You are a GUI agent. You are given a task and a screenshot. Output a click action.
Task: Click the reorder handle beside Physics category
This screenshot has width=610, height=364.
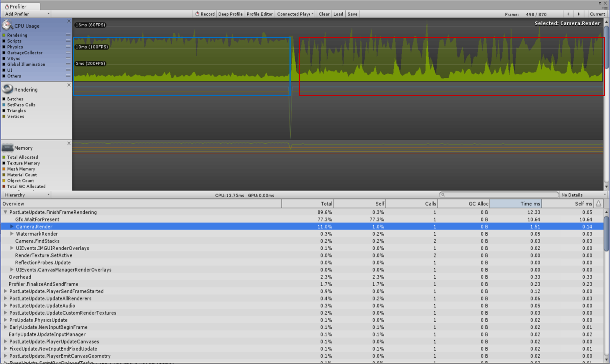click(68, 47)
